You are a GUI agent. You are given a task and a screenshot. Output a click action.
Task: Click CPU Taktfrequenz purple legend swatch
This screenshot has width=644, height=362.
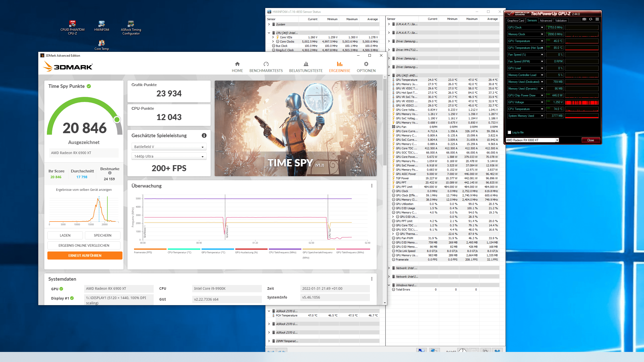tap(285, 249)
